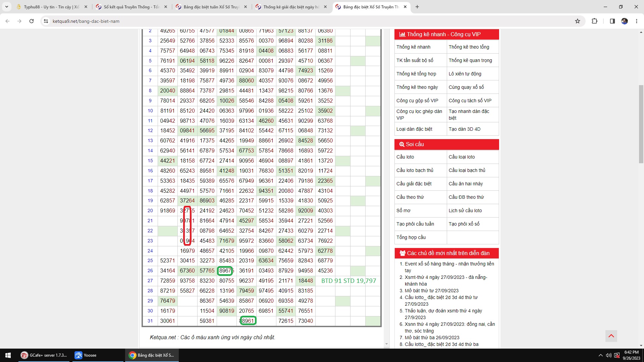Open the Thống kê nhanh link
The width and height of the screenshot is (644, 362).
pos(413,47)
